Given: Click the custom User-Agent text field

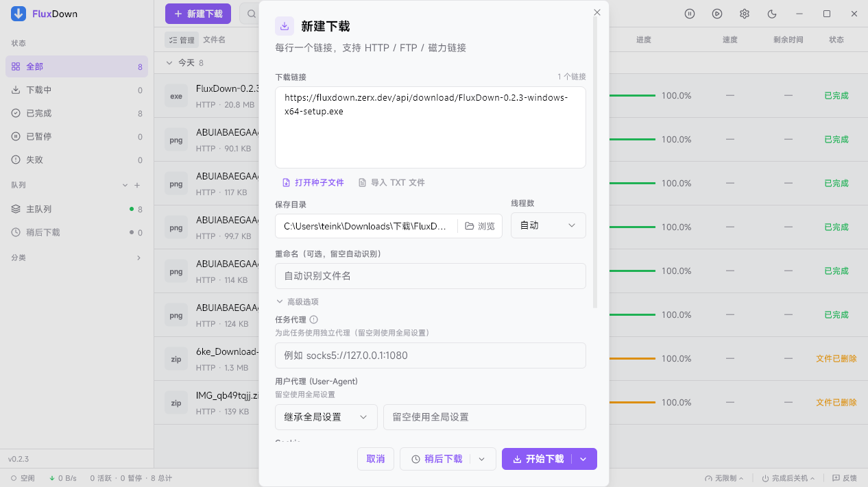Looking at the screenshot, I should click(x=485, y=416).
